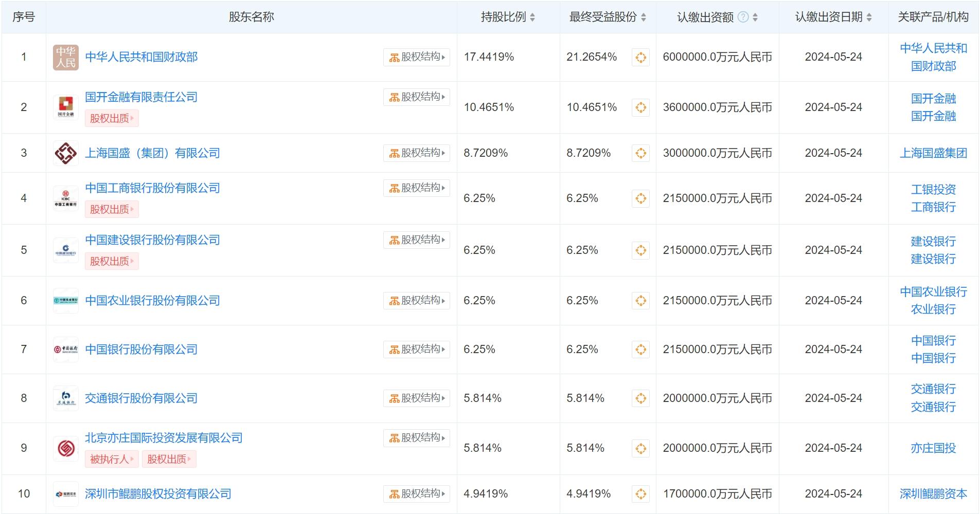Sort by 认缴出资额 column
Viewport: 980px width, 514px height.
[x=755, y=17]
